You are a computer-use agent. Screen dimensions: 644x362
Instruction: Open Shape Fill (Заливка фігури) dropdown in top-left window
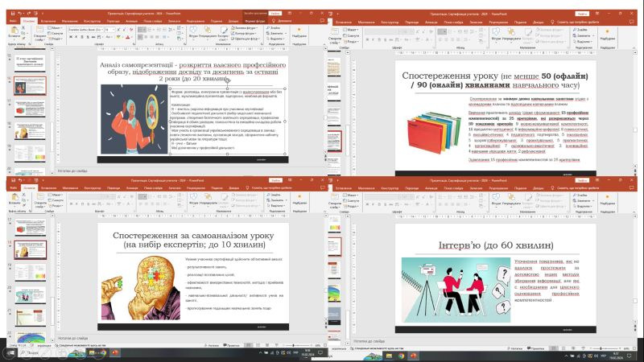pyautogui.click(x=245, y=28)
